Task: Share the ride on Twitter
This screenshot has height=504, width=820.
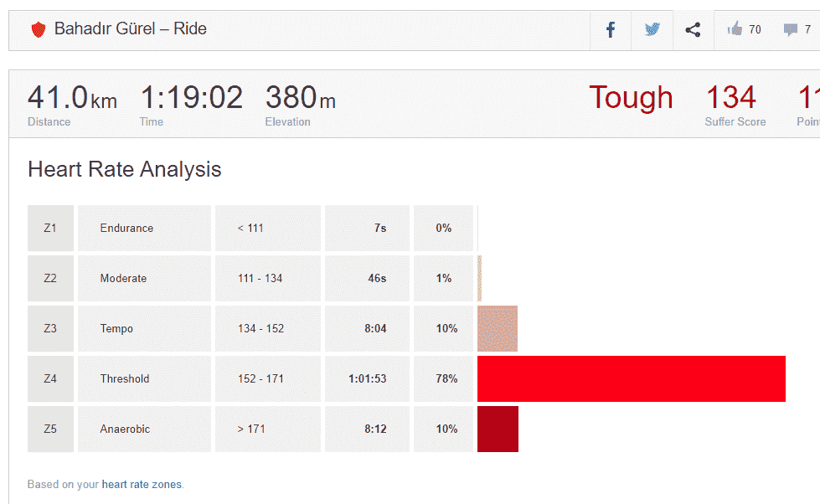Action: [x=652, y=30]
